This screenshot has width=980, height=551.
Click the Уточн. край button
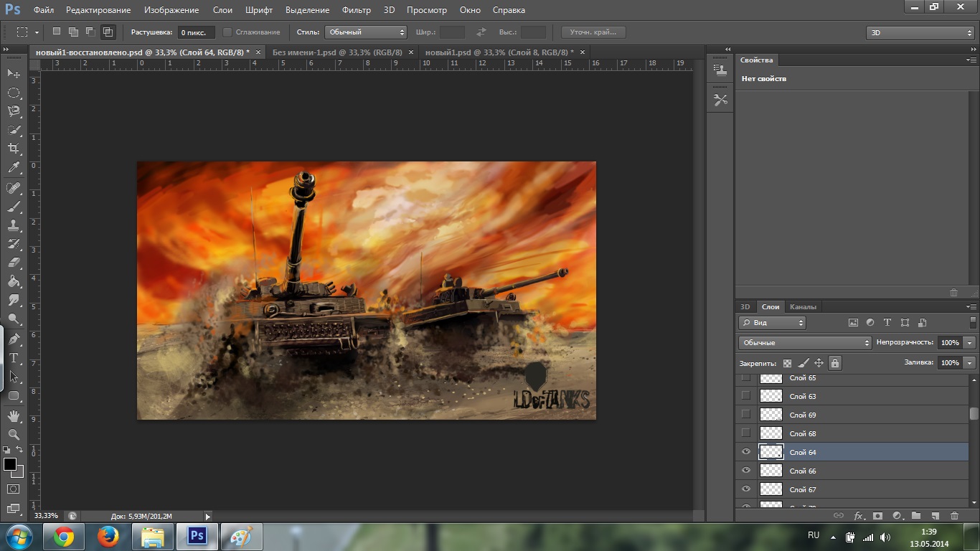pyautogui.click(x=593, y=32)
